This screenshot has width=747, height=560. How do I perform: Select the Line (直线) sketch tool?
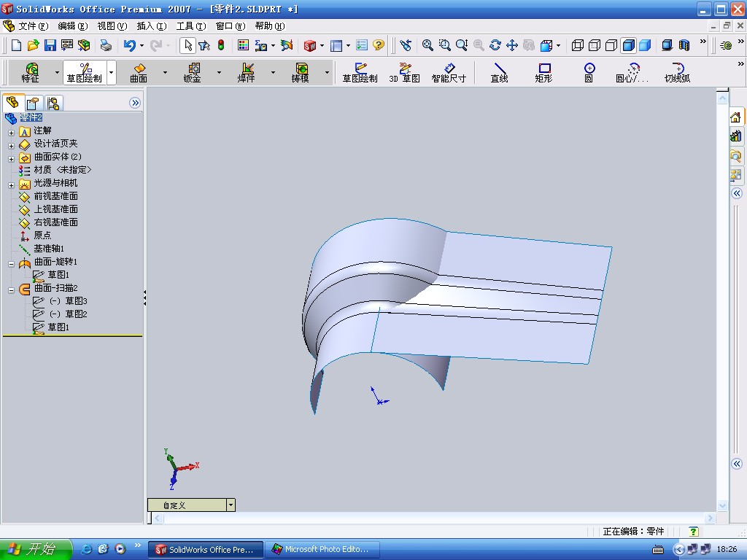(499, 72)
